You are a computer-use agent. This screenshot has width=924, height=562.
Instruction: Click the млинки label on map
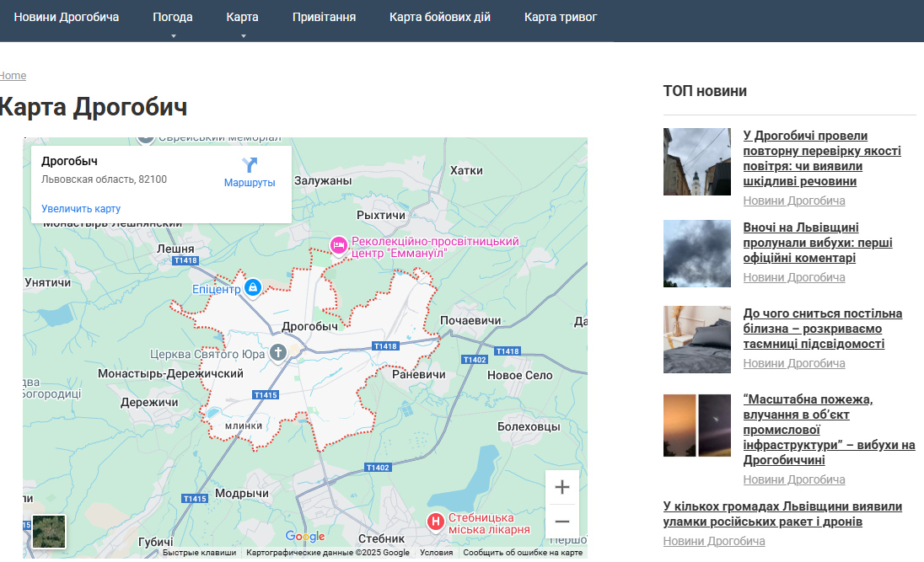pos(244,426)
